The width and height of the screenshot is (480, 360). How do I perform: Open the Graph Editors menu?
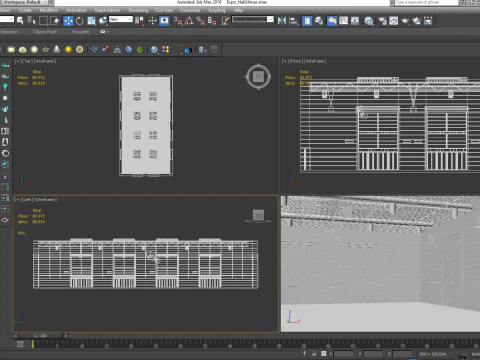(x=107, y=10)
